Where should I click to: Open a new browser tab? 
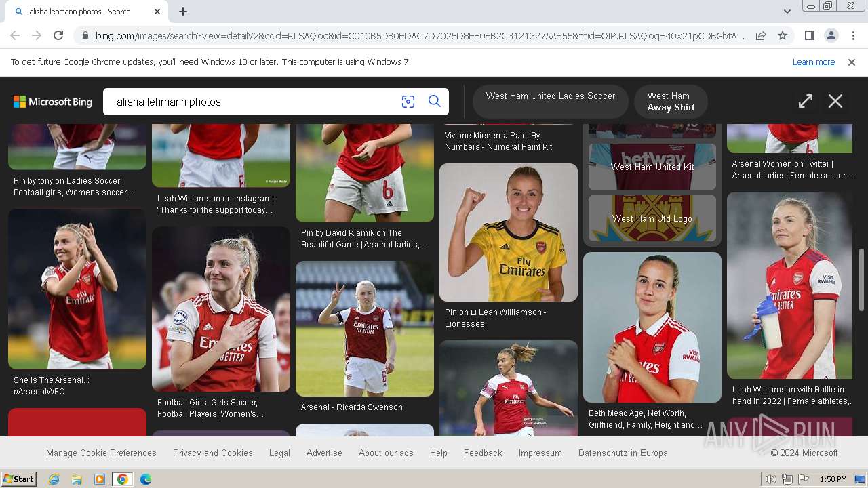pyautogui.click(x=183, y=12)
